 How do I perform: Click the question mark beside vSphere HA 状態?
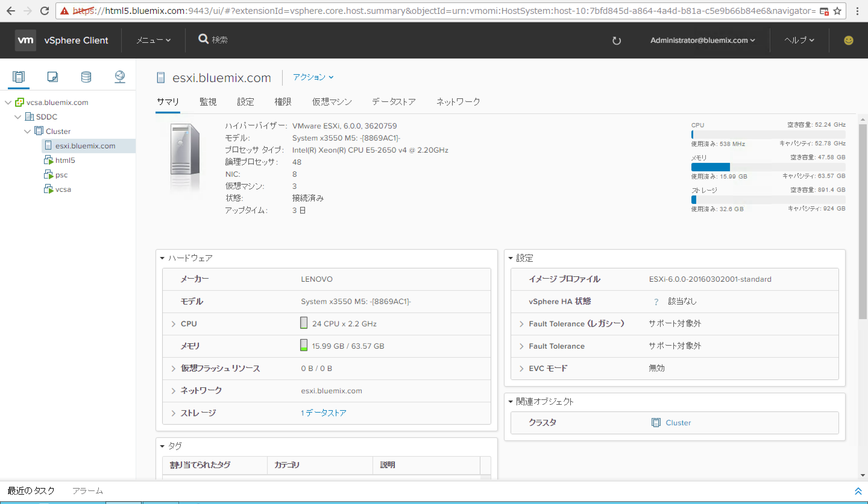pyautogui.click(x=656, y=302)
